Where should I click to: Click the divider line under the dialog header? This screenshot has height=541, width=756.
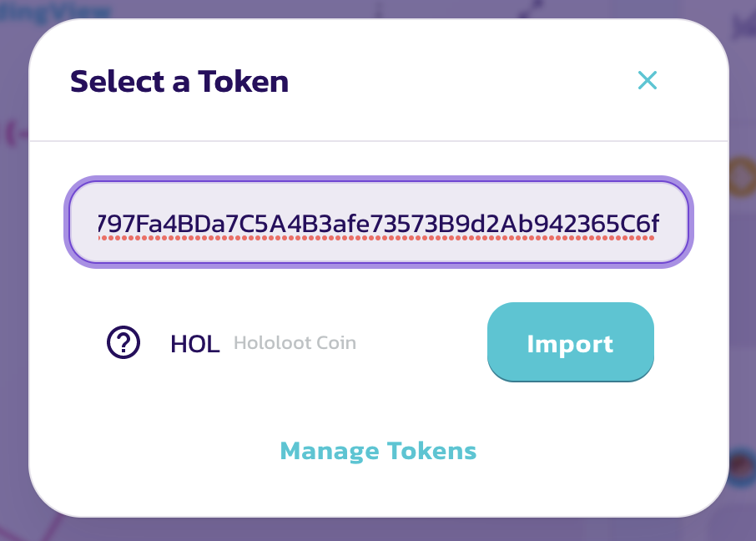coord(379,141)
